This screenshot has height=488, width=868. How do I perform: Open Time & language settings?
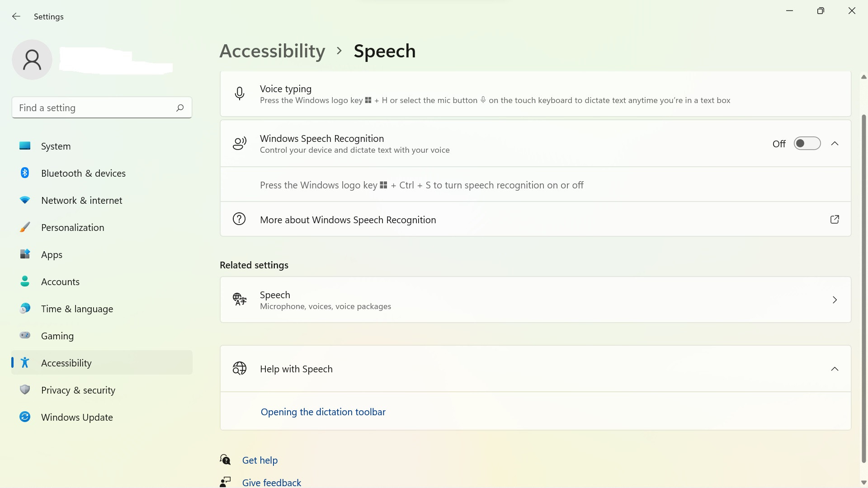[102, 309]
